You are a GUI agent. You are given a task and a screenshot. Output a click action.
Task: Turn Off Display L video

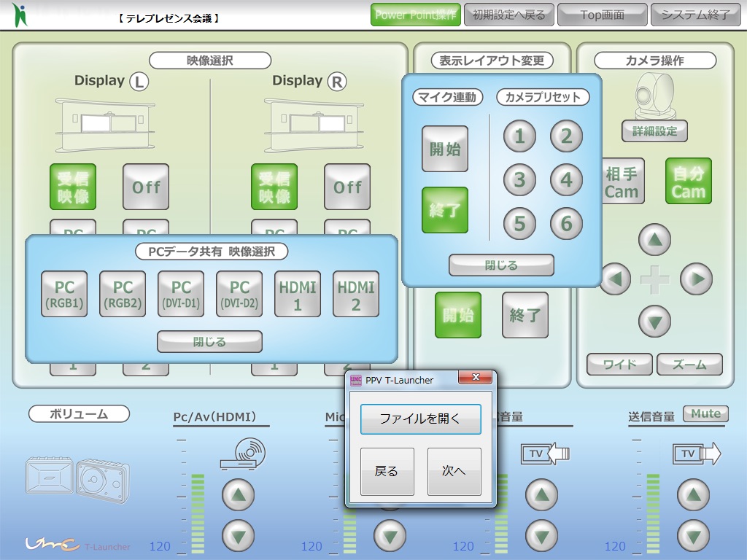146,187
